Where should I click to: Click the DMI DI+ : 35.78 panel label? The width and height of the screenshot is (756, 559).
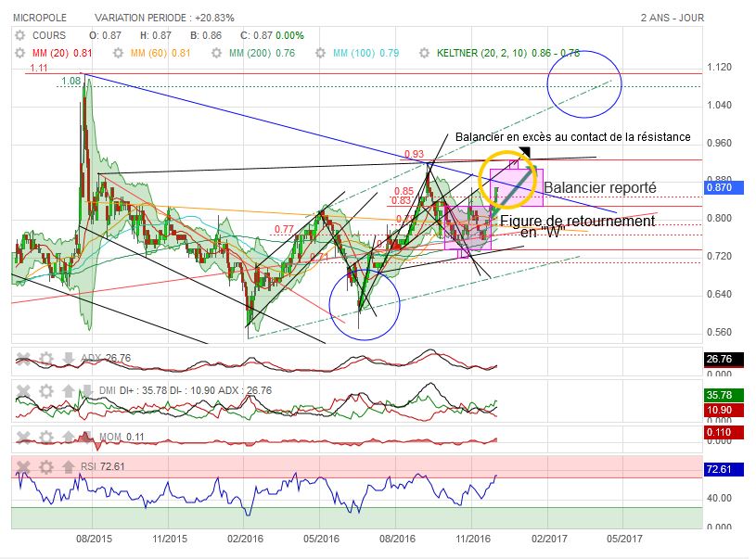click(x=186, y=390)
